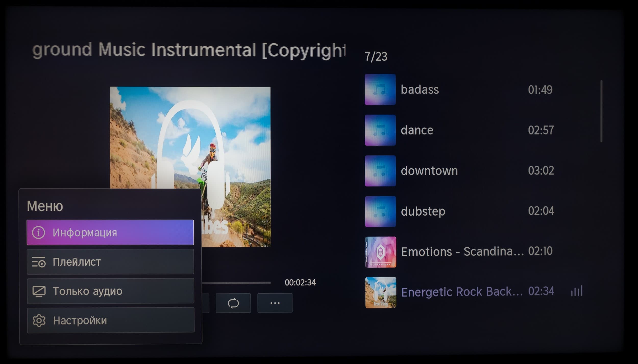Select Emotions - Scandina... track cover
This screenshot has height=364, width=638.
(380, 252)
